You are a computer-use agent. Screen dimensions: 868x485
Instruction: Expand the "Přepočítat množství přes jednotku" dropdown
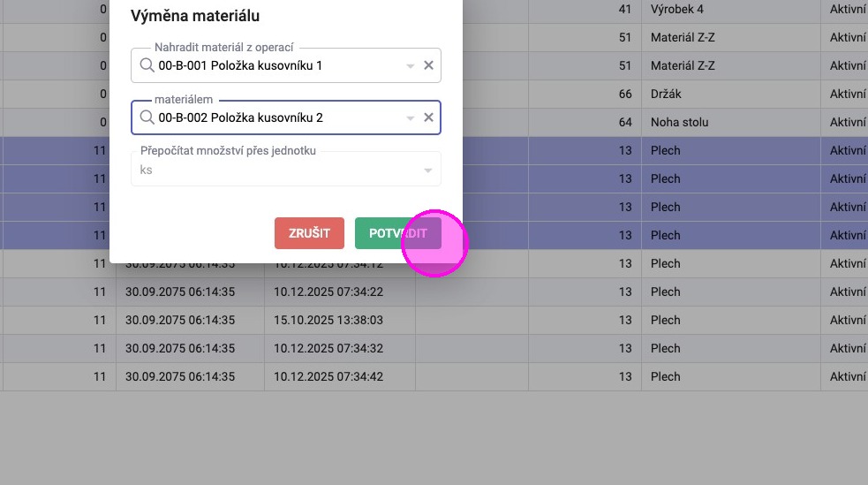point(428,170)
